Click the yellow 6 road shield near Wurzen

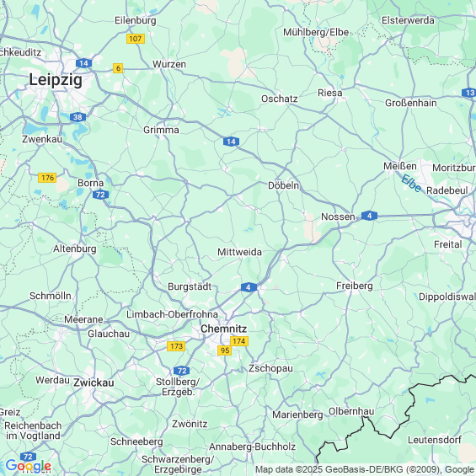118,68
